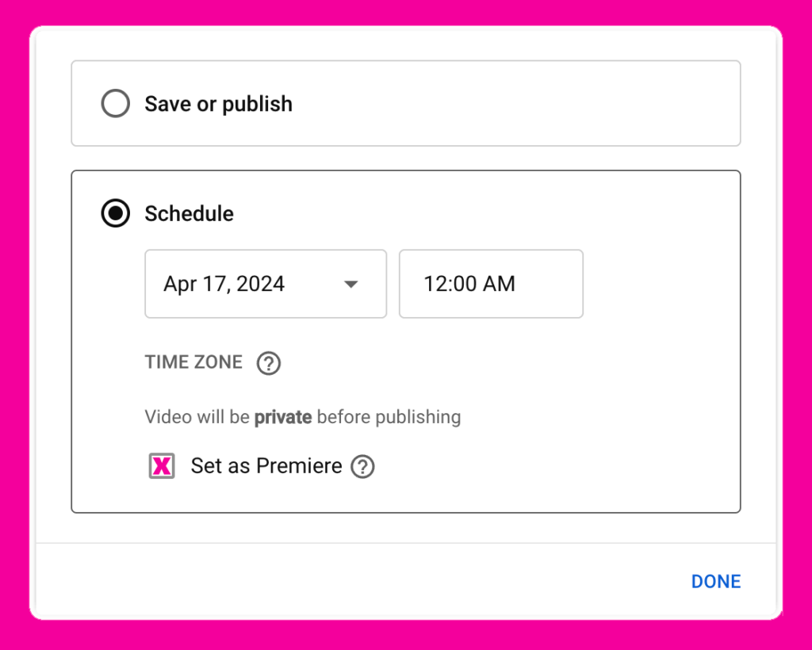Click the pink X mark in checkbox
Image resolution: width=812 pixels, height=650 pixels.
(162, 467)
